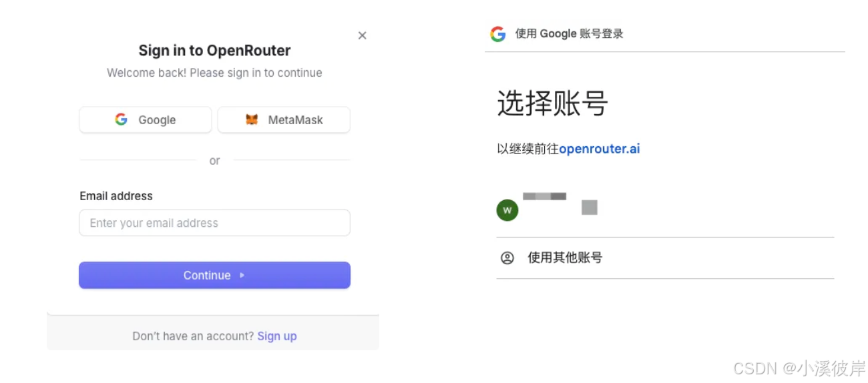868x383 pixels.
Task: Click the gray blurred square beside account
Action: (x=589, y=208)
